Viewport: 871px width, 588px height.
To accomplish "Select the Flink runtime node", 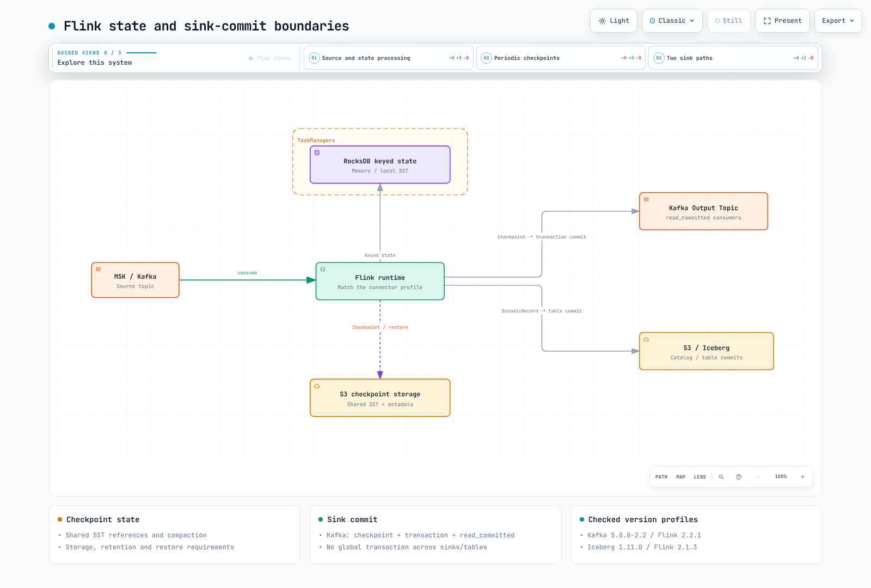I will pyautogui.click(x=380, y=281).
